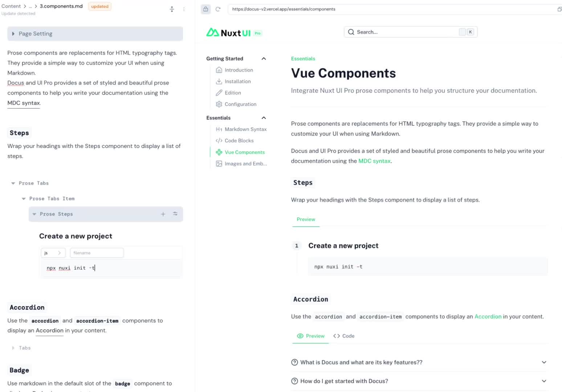Screen dimensions: 562x392
Task: Click the Steps heading in the editor
Action: tap(19, 133)
